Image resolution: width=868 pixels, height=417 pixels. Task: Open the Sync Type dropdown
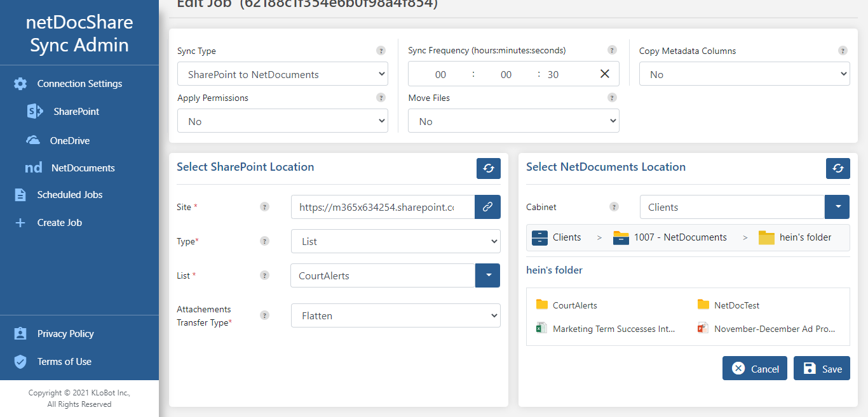click(283, 74)
